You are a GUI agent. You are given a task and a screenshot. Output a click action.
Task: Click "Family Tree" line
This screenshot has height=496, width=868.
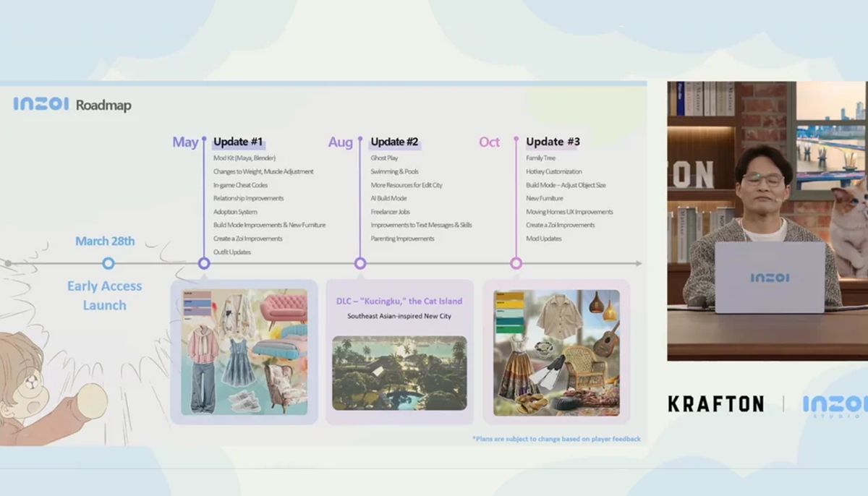[540, 158]
